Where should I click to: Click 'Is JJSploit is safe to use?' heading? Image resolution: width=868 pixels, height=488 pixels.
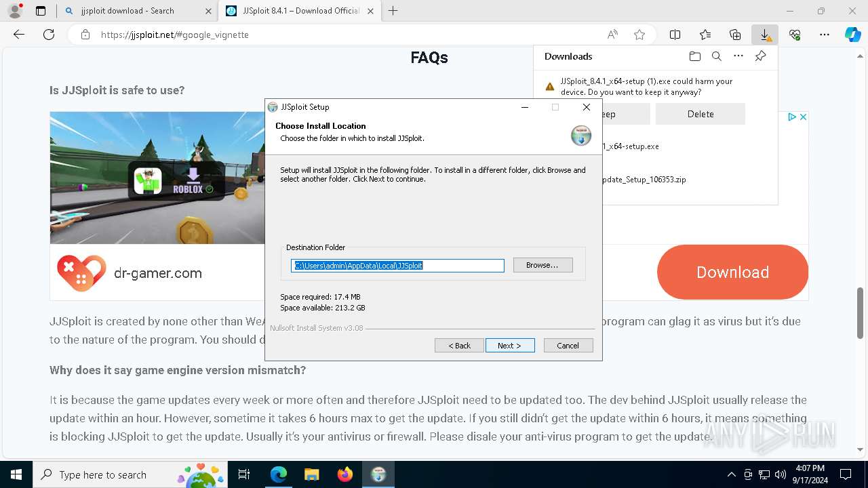pos(117,90)
